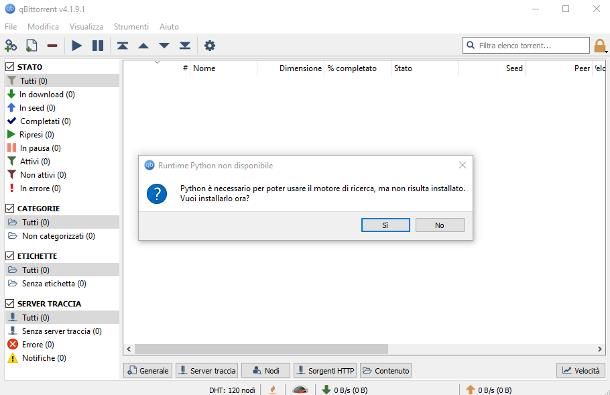
Task: Resume torrents with the play icon
Action: [77, 46]
